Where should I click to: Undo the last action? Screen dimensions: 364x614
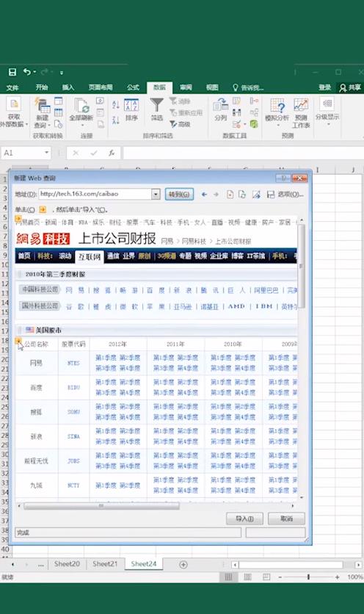point(27,72)
